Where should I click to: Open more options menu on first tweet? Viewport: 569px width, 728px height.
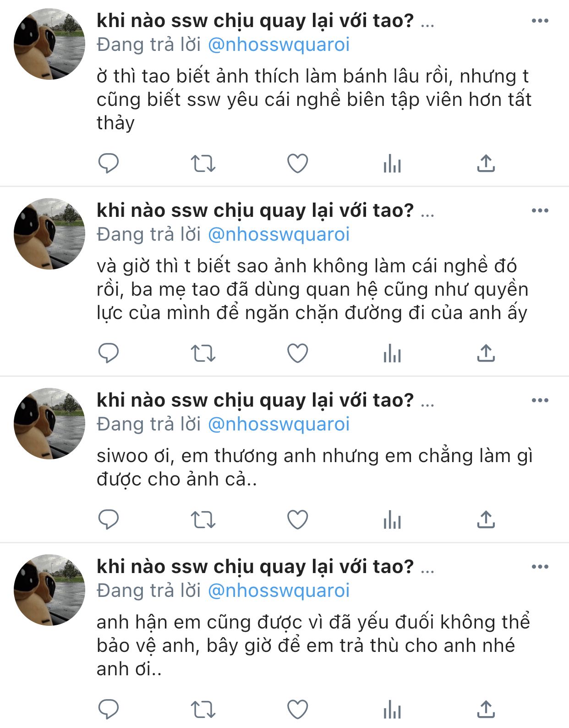click(x=540, y=21)
